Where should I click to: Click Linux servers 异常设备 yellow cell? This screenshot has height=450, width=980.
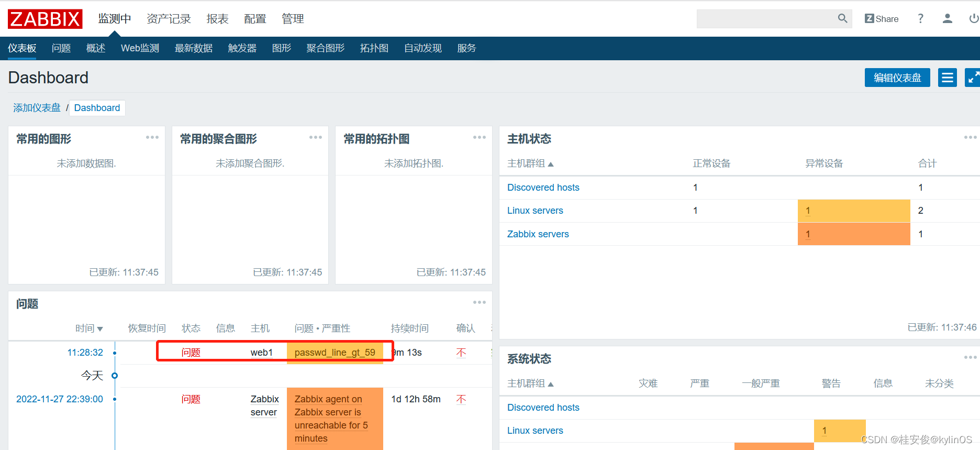point(854,211)
